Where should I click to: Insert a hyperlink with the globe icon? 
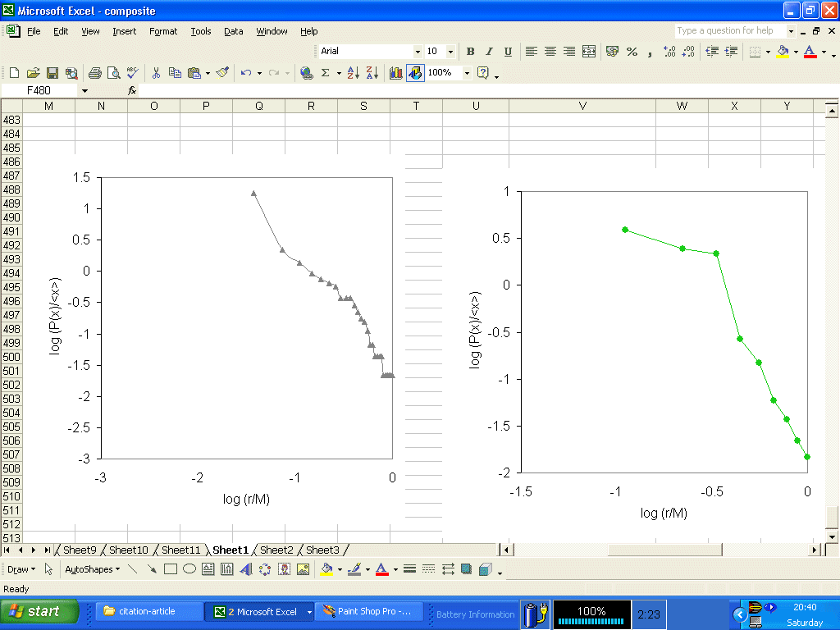(307, 73)
